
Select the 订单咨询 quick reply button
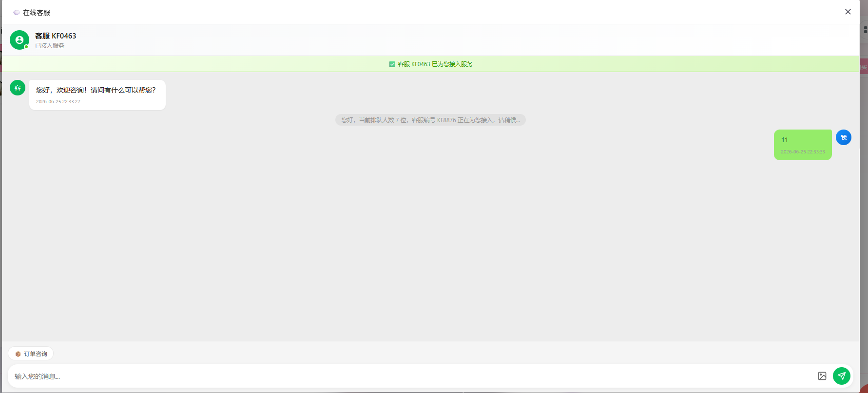tap(31, 354)
